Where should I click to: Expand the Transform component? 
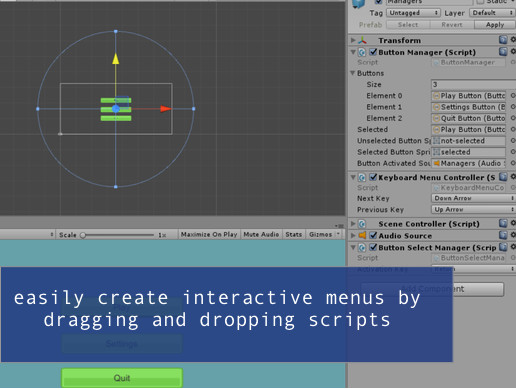(353, 40)
